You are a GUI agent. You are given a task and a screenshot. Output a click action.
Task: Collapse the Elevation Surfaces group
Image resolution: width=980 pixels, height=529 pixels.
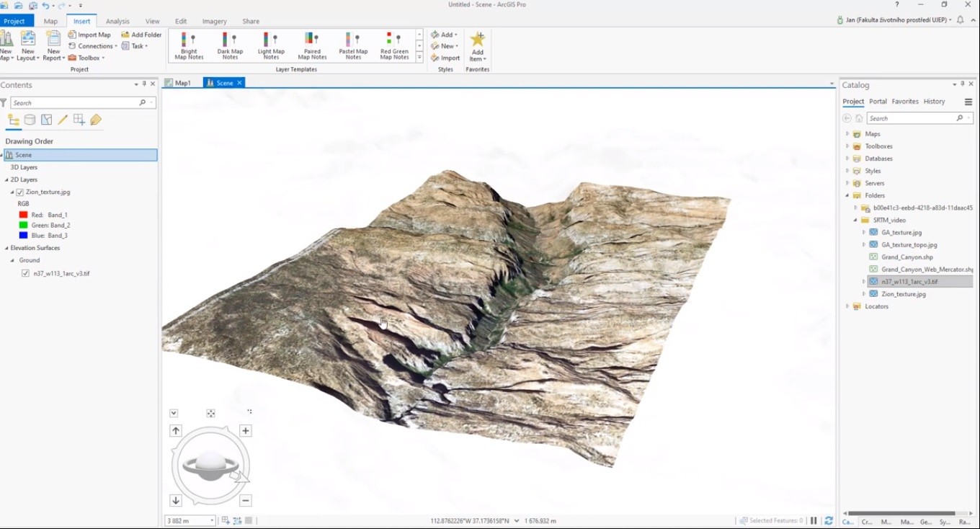[x=7, y=248]
